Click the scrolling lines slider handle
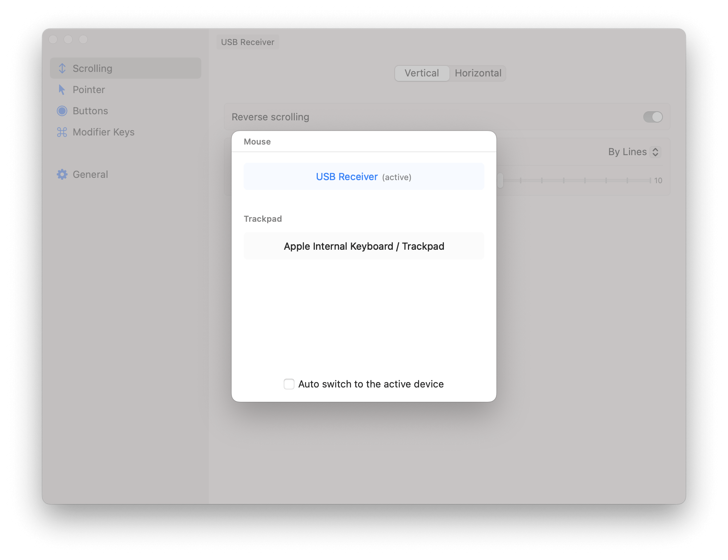The width and height of the screenshot is (728, 560). [500, 180]
